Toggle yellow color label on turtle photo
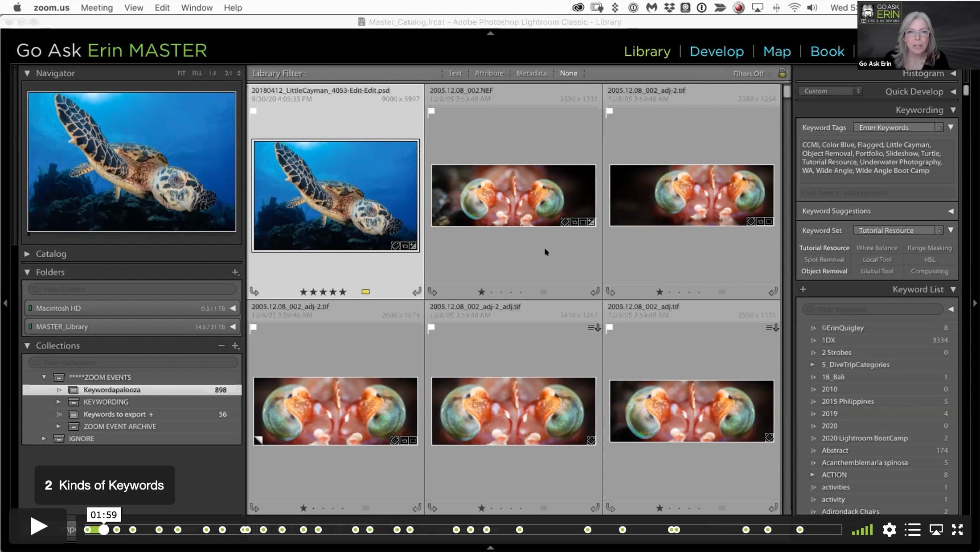This screenshot has width=980, height=552. click(x=365, y=292)
